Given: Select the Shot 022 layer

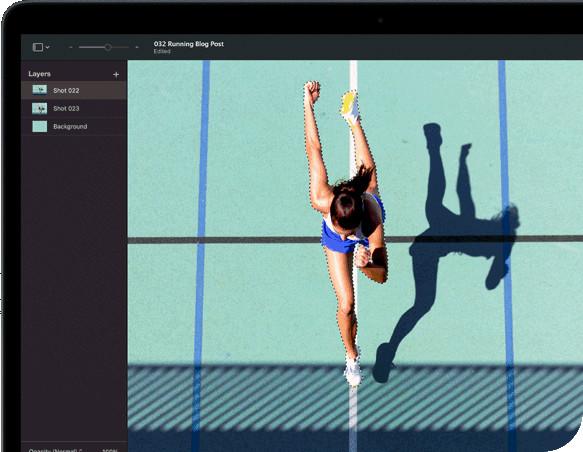Looking at the screenshot, I should [x=74, y=90].
